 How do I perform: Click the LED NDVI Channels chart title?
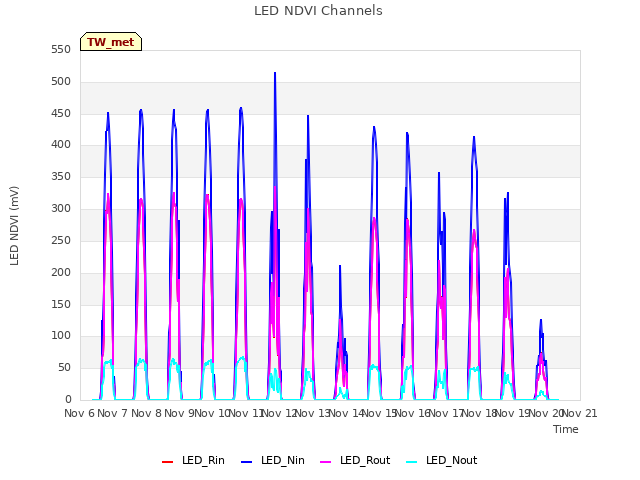tap(318, 11)
